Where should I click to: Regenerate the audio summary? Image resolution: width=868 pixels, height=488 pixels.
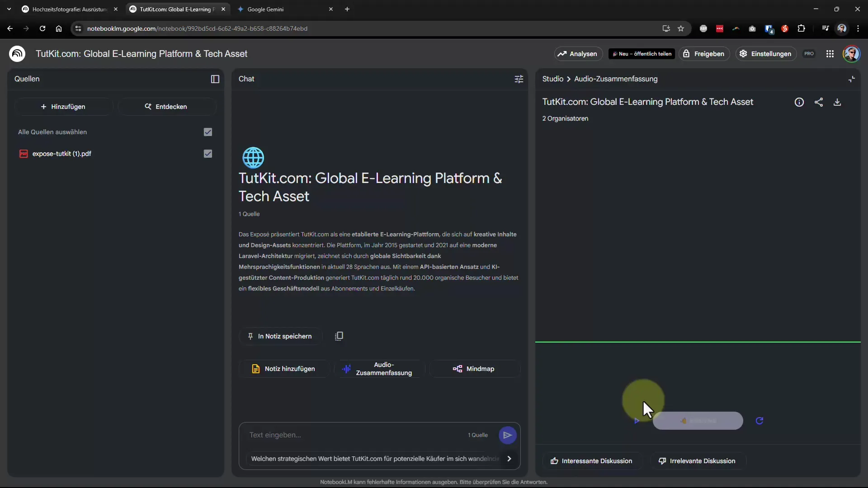point(759,421)
